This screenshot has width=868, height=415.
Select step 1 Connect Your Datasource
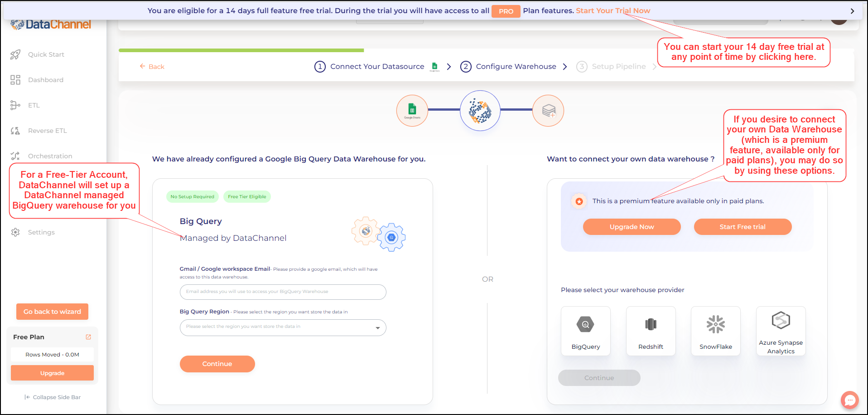[369, 67]
